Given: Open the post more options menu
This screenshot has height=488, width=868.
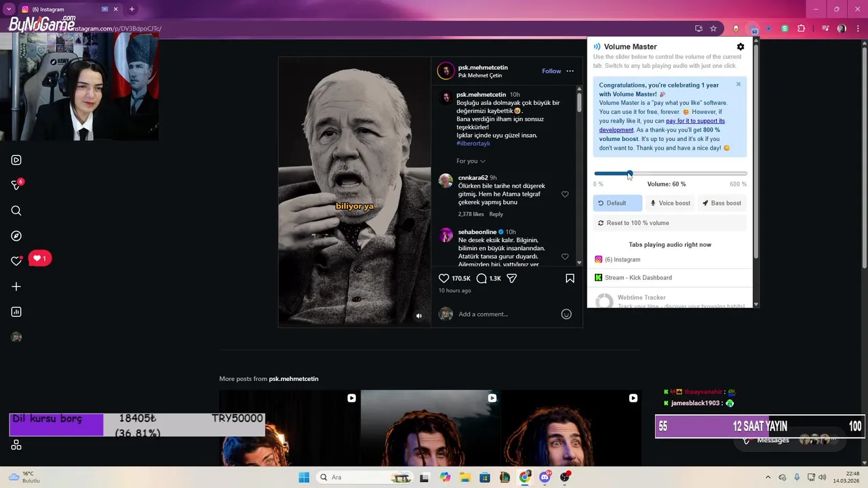Looking at the screenshot, I should click(570, 71).
